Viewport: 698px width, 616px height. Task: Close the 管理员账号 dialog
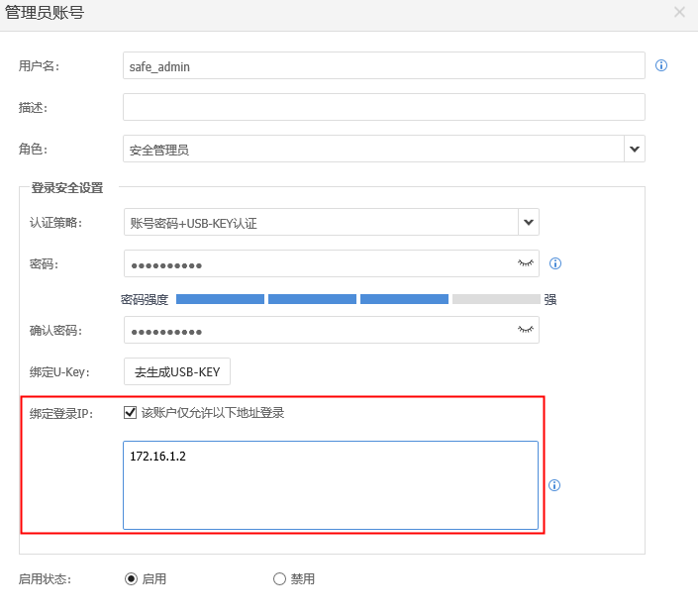click(679, 12)
